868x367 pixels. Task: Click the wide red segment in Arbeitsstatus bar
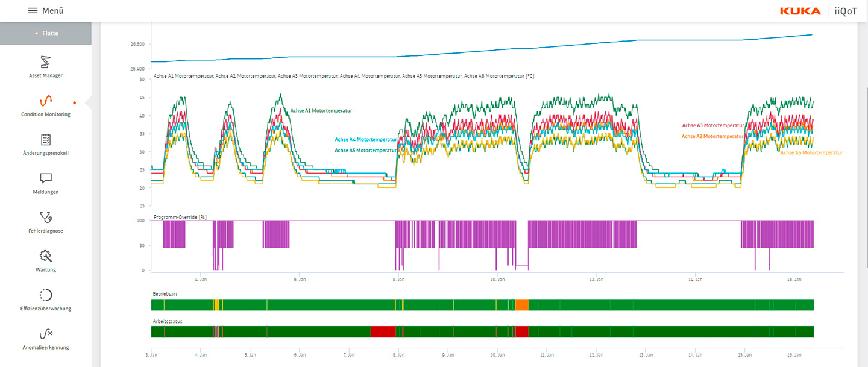tap(382, 332)
